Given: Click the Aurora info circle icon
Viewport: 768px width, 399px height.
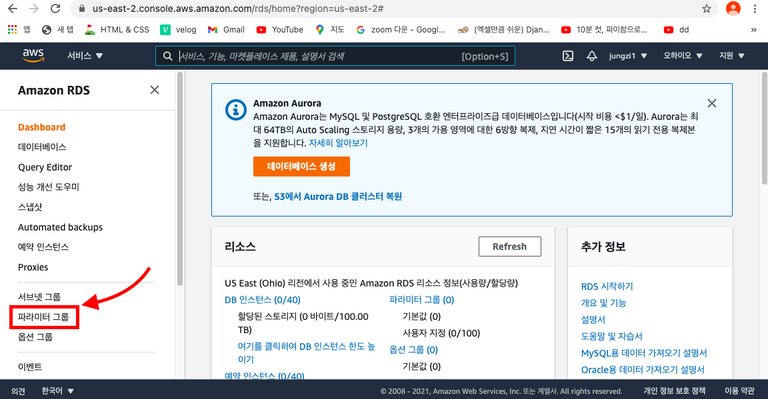Looking at the screenshot, I should tap(236, 110).
